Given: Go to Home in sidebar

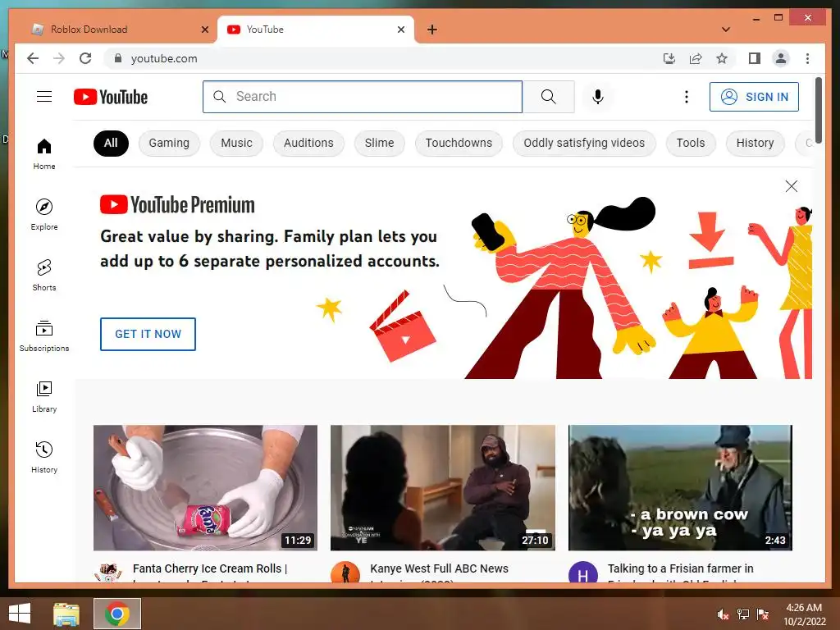Looking at the screenshot, I should pyautogui.click(x=44, y=153).
